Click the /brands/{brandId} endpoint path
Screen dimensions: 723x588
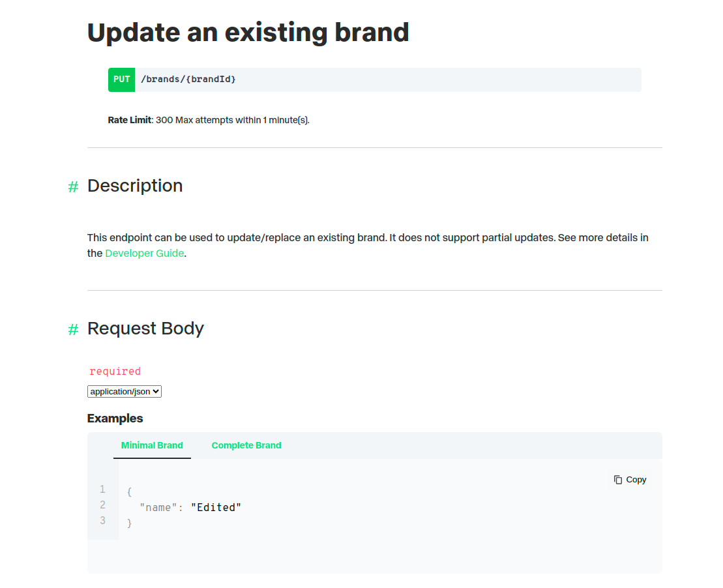pos(188,80)
